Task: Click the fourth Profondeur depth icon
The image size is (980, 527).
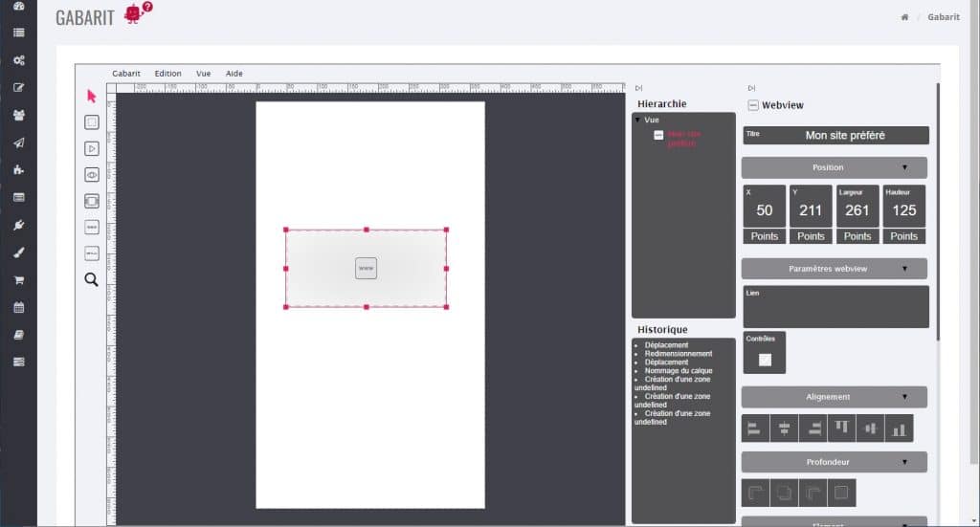Action: coord(842,494)
